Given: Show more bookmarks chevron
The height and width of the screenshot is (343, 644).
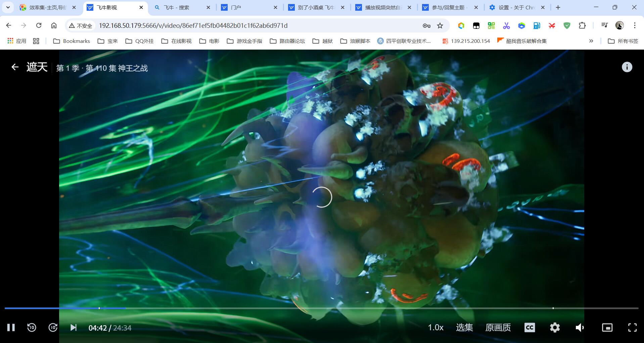Looking at the screenshot, I should [x=591, y=41].
